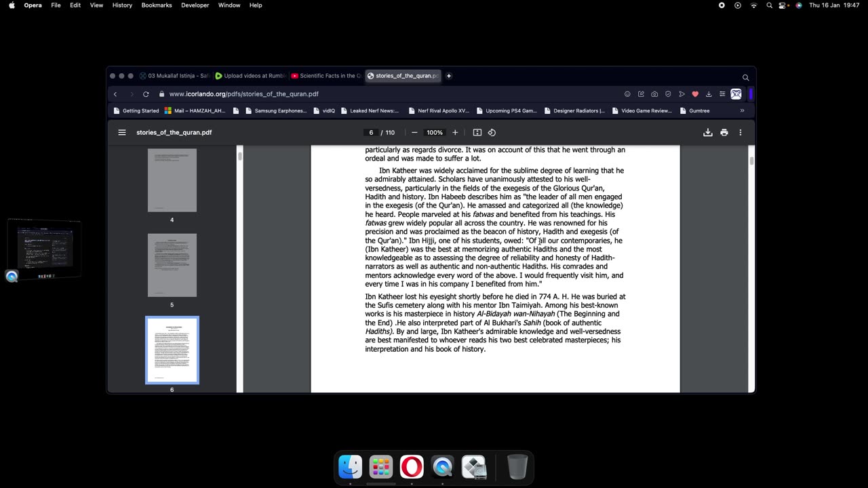Open Video Game Reviews bookmark
The image size is (868, 488).
(642, 110)
